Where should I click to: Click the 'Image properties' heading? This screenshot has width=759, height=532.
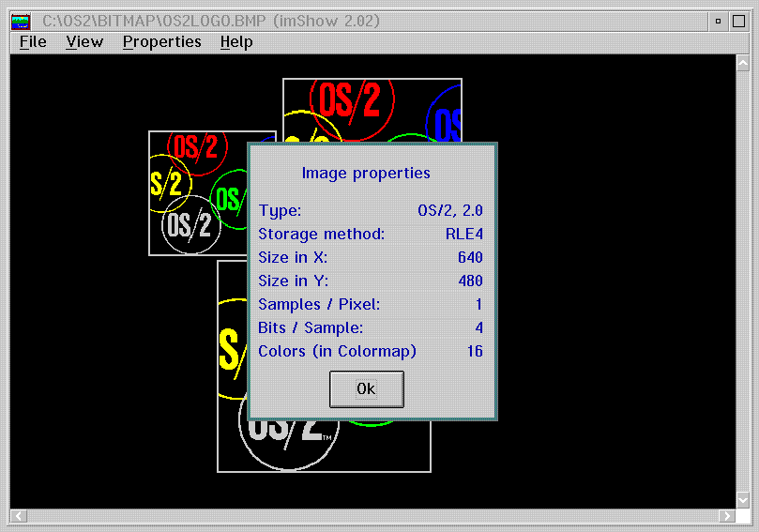366,174
